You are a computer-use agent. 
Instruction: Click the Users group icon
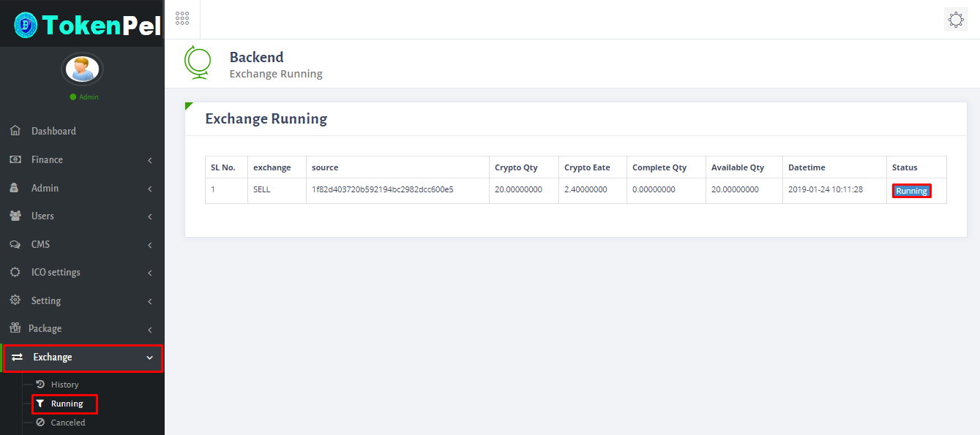(15, 216)
